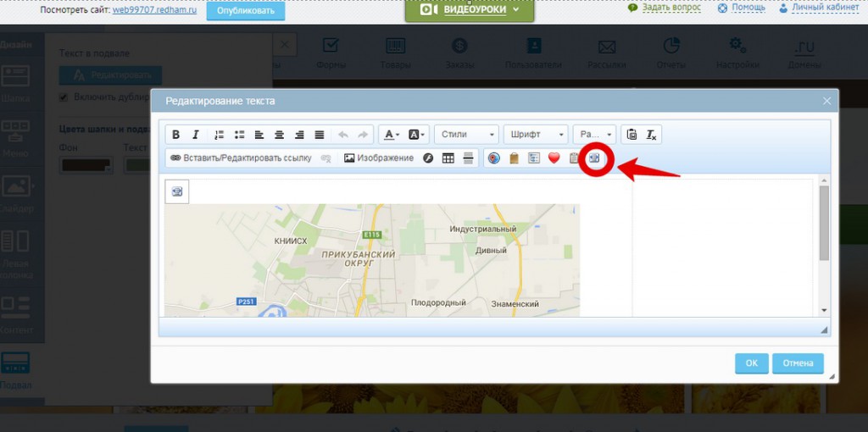Click the Remove formatting icon

pos(651,135)
